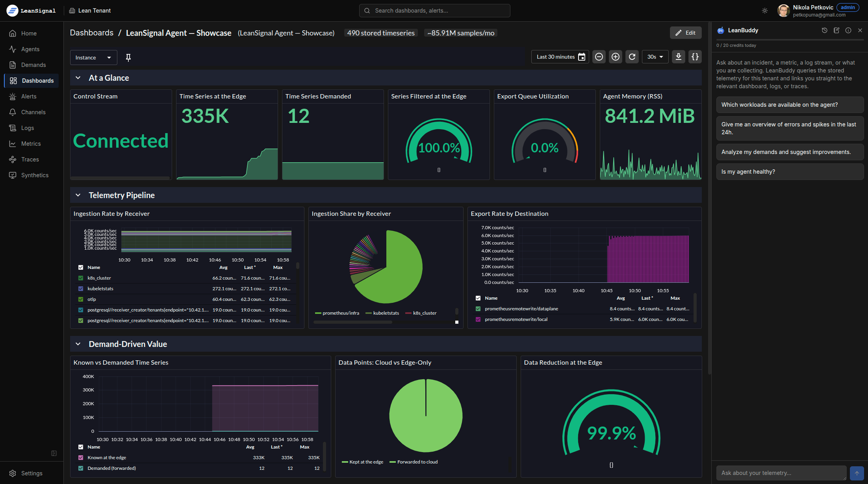The image size is (868, 484).
Task: Open the Agents sidebar icon
Action: pos(13,49)
